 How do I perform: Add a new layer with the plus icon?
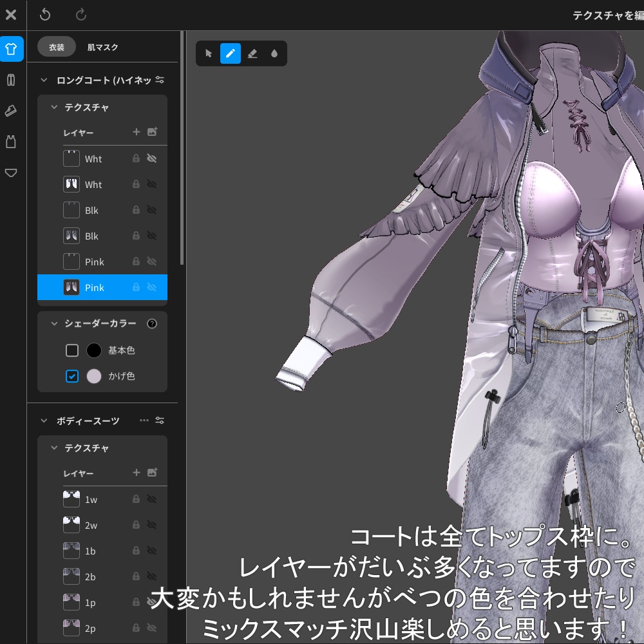tap(137, 132)
